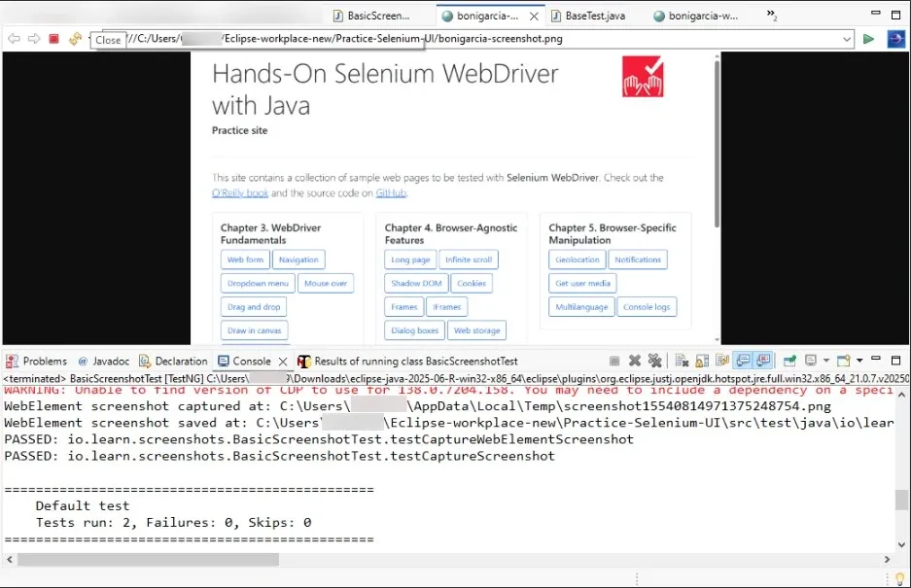This screenshot has height=588, width=911.
Task: Open the Problems view tab
Action: pyautogui.click(x=37, y=361)
